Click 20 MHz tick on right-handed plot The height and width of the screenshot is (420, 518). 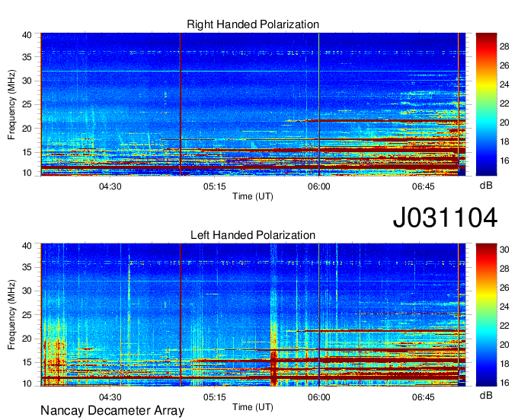click(27, 129)
